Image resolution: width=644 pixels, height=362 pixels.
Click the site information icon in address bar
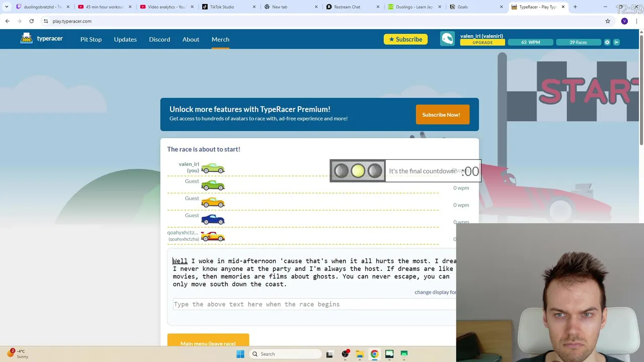(x=46, y=21)
